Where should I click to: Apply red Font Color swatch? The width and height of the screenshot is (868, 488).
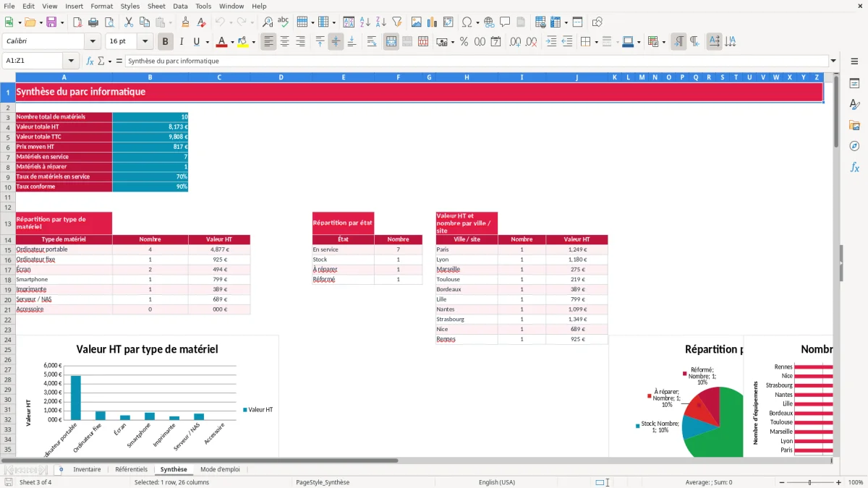click(221, 42)
